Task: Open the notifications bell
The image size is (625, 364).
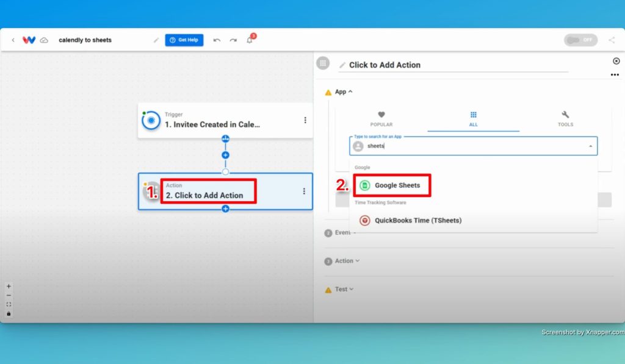Action: click(x=250, y=40)
